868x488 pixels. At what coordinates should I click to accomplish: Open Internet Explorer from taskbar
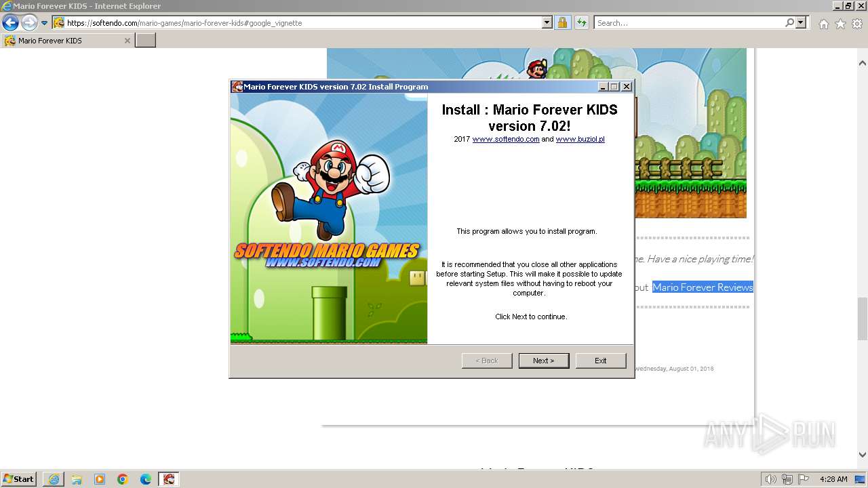pos(54,479)
